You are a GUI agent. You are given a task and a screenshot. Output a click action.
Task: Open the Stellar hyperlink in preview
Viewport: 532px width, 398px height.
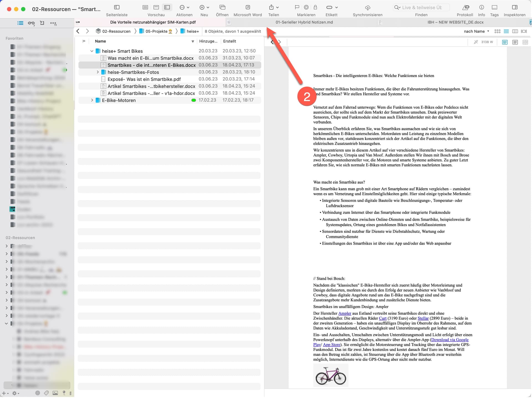423,319
